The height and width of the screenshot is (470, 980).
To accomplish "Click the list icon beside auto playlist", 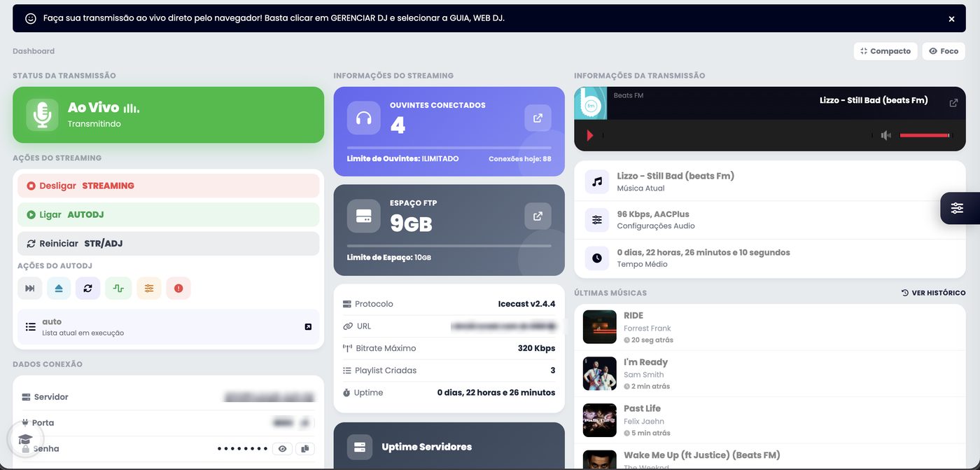I will click(x=30, y=327).
